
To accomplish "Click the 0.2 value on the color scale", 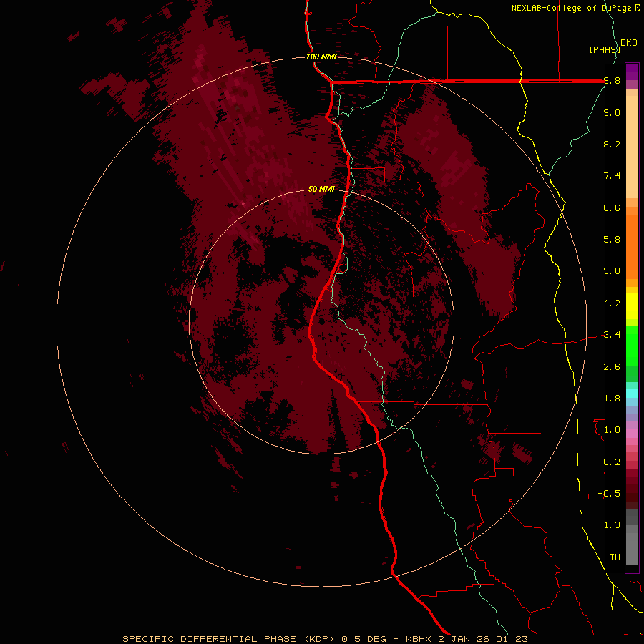I will point(612,462).
